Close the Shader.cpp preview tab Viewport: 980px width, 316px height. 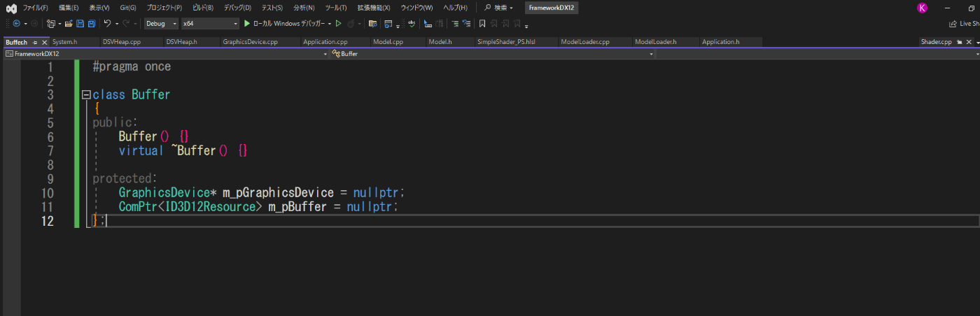click(x=969, y=42)
